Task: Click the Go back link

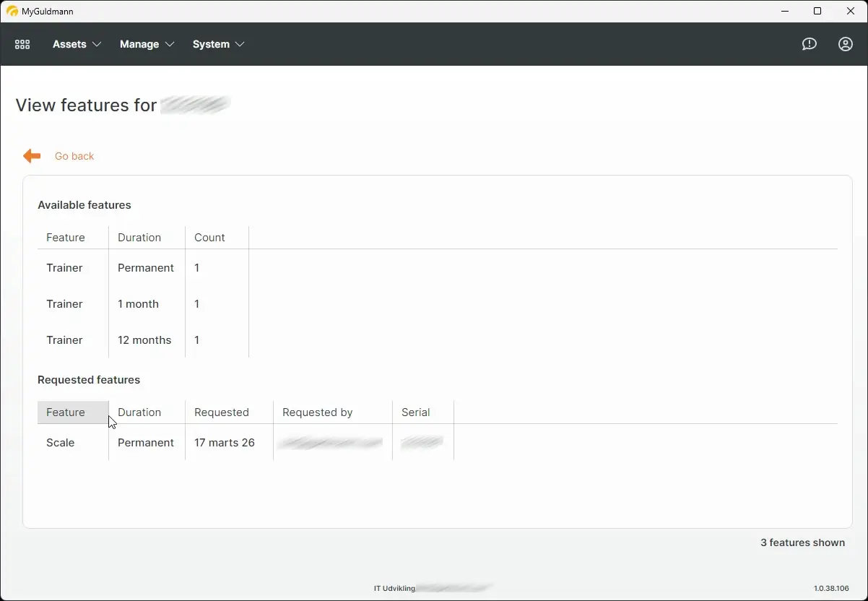Action: (74, 156)
